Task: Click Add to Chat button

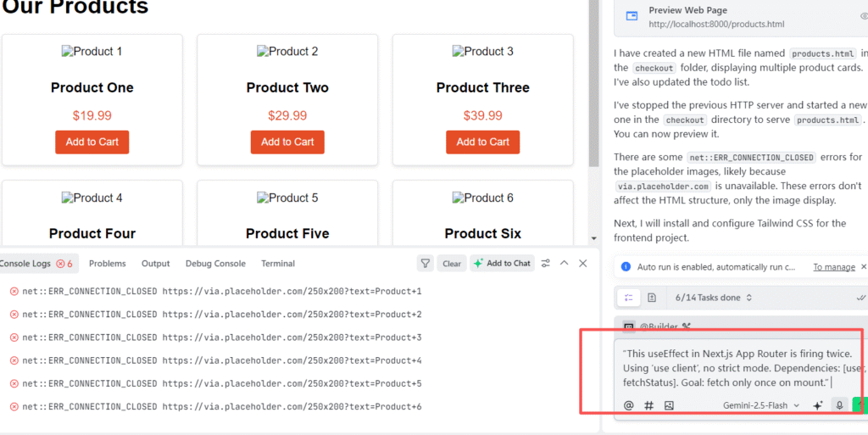Action: [x=502, y=264]
